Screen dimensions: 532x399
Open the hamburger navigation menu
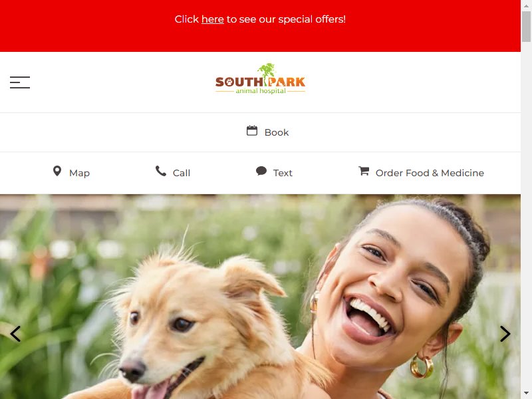tap(20, 82)
